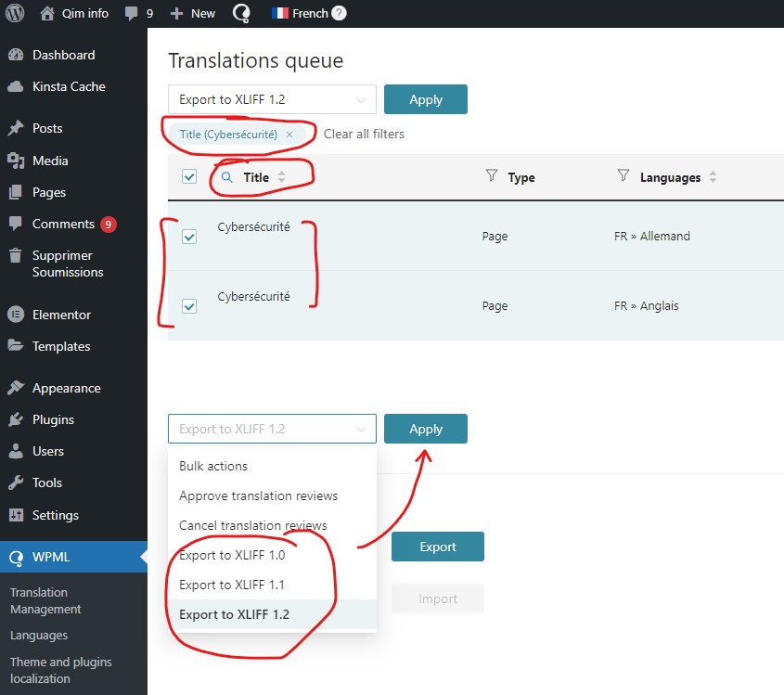
Task: Open the WPML icon in admin bar
Action: click(241, 13)
